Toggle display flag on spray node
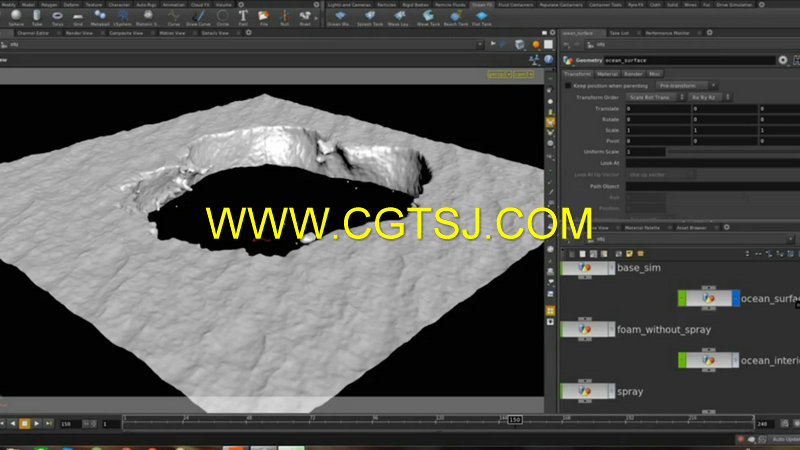 (x=611, y=391)
